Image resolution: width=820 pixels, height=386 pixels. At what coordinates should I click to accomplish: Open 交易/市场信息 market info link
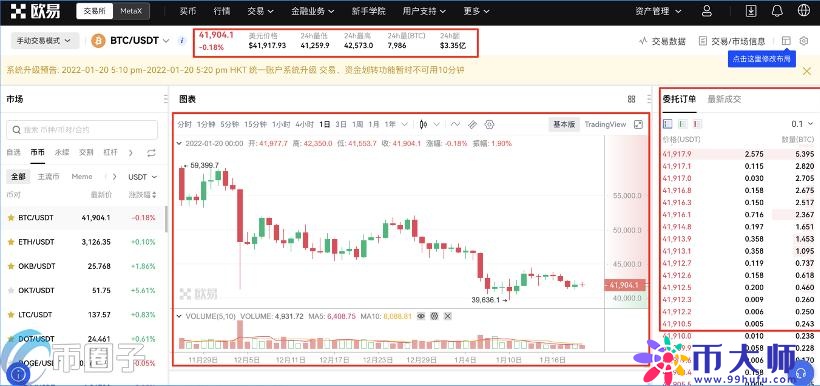(x=732, y=41)
